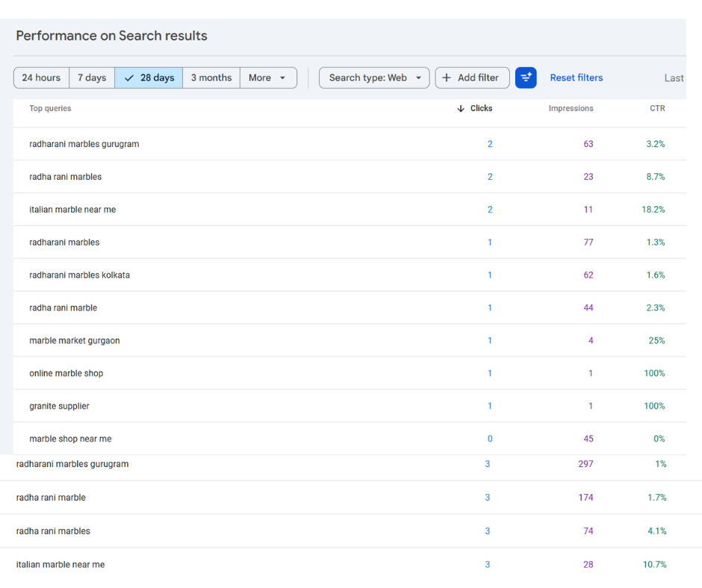The image size is (702, 588).
Task: Open the Search type: Web dropdown
Action: [x=373, y=78]
